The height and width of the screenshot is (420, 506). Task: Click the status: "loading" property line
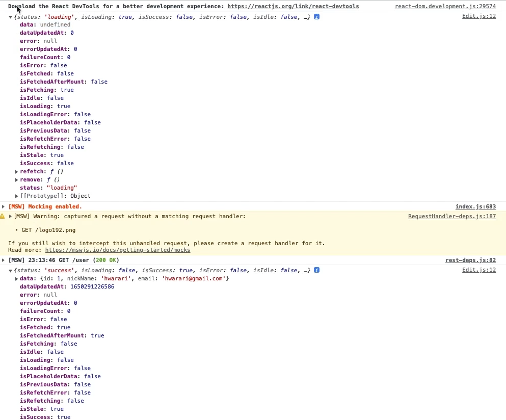(x=48, y=188)
